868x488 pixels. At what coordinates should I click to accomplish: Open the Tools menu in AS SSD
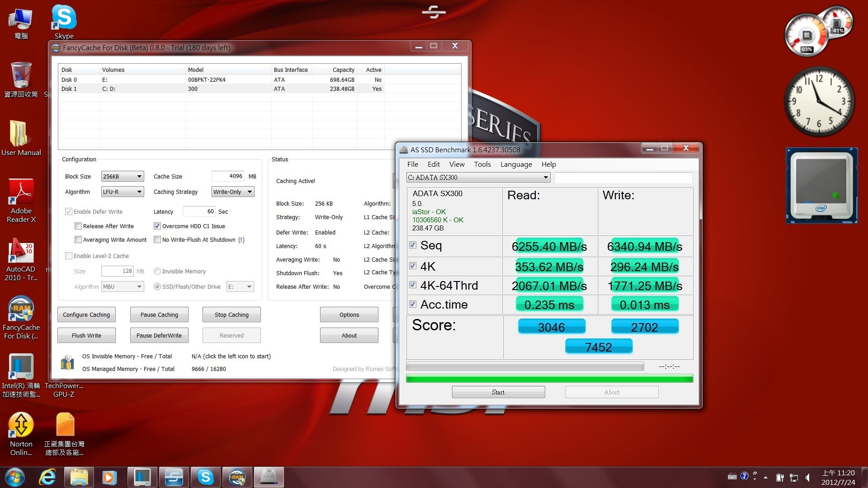click(482, 164)
